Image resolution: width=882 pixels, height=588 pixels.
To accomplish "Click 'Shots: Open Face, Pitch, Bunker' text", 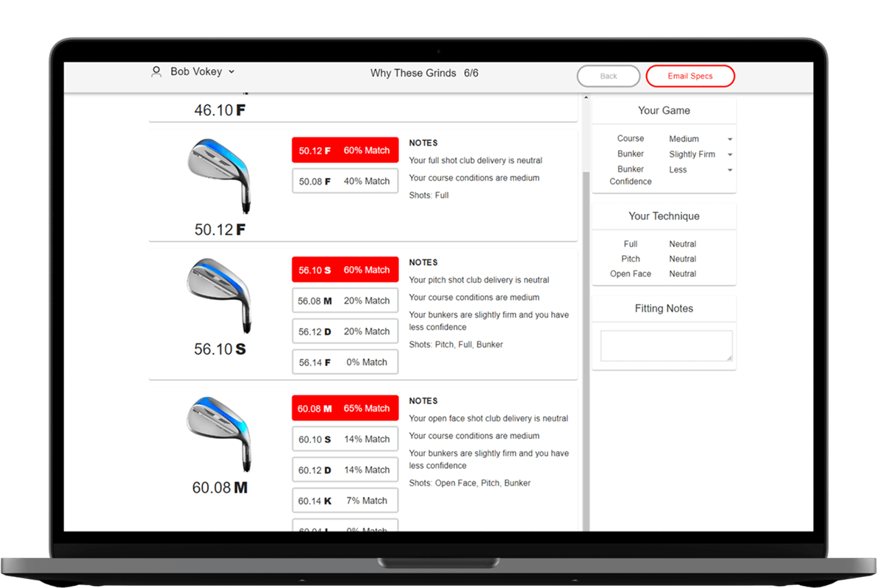I will (470, 483).
